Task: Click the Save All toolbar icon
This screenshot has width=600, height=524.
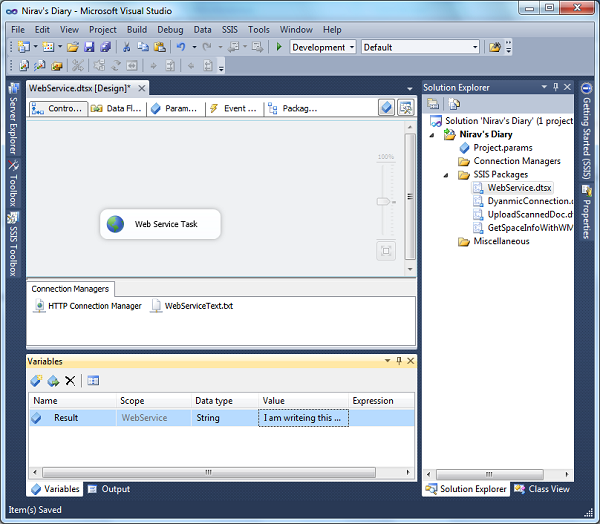Action: click(x=104, y=47)
